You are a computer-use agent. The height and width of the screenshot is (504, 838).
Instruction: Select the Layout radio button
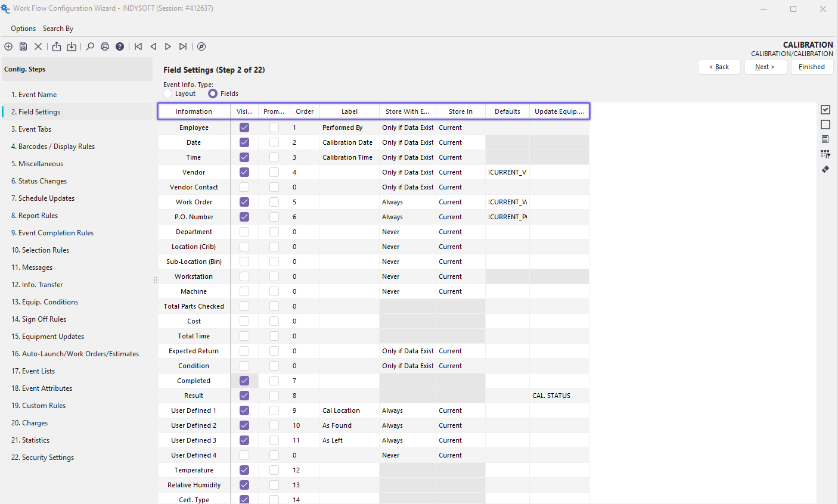tap(168, 94)
